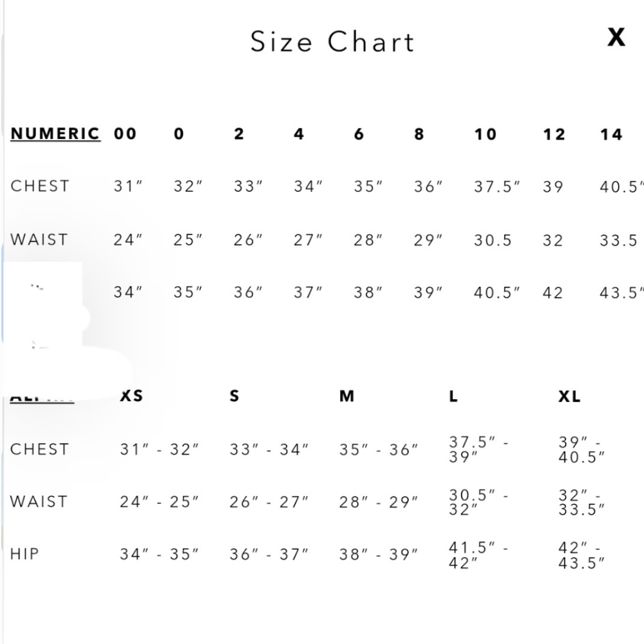Click the M alpha size header
Image resolution: width=644 pixels, height=644 pixels.
(346, 396)
